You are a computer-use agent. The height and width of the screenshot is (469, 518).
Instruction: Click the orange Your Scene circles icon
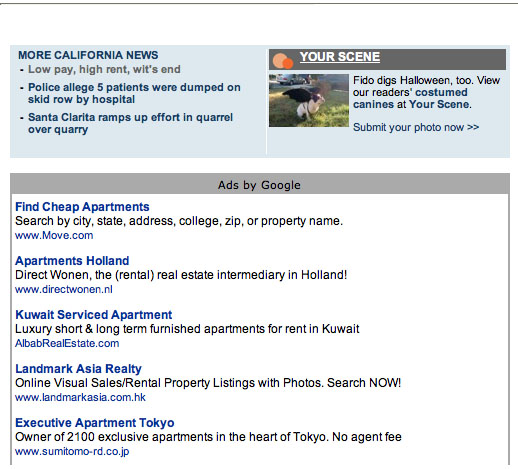(283, 61)
